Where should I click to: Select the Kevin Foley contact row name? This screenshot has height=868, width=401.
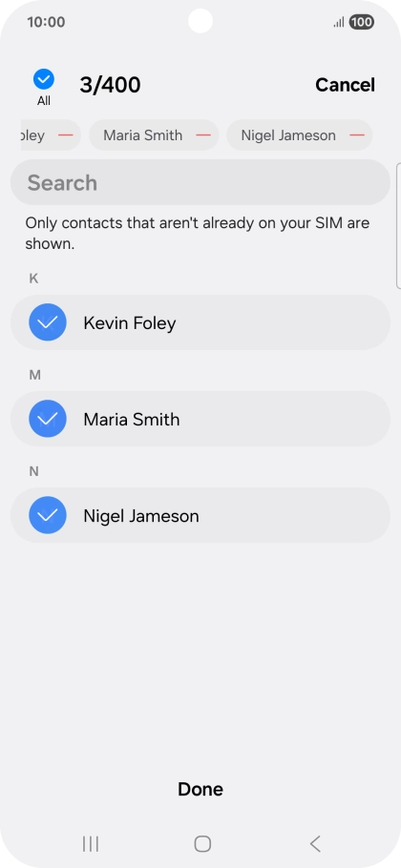point(130,322)
